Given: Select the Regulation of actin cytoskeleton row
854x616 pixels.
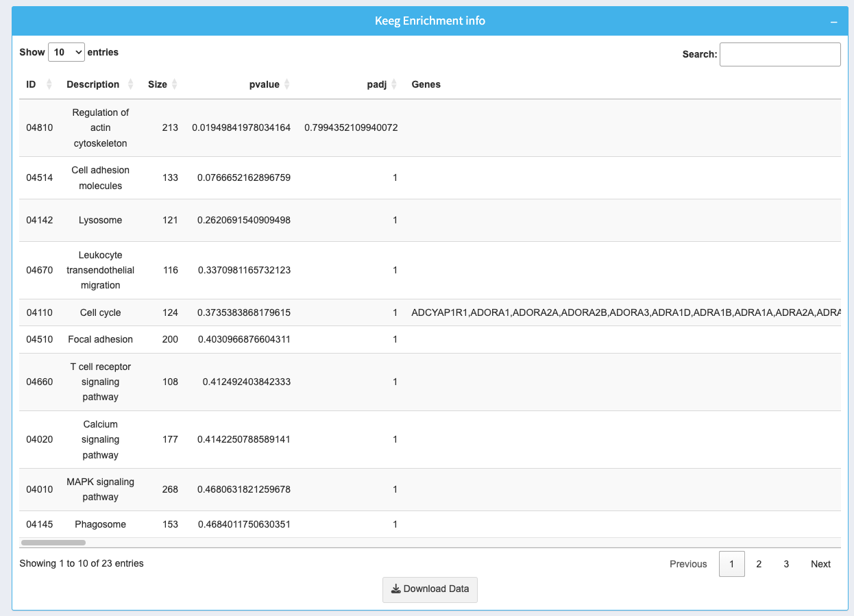Looking at the screenshot, I should point(101,127).
